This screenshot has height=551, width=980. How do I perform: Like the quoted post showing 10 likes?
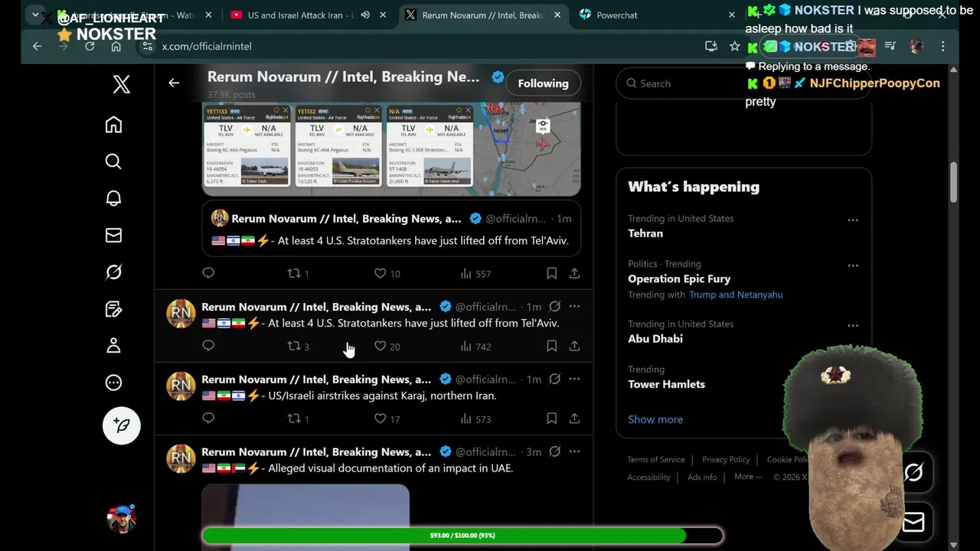[387, 273]
